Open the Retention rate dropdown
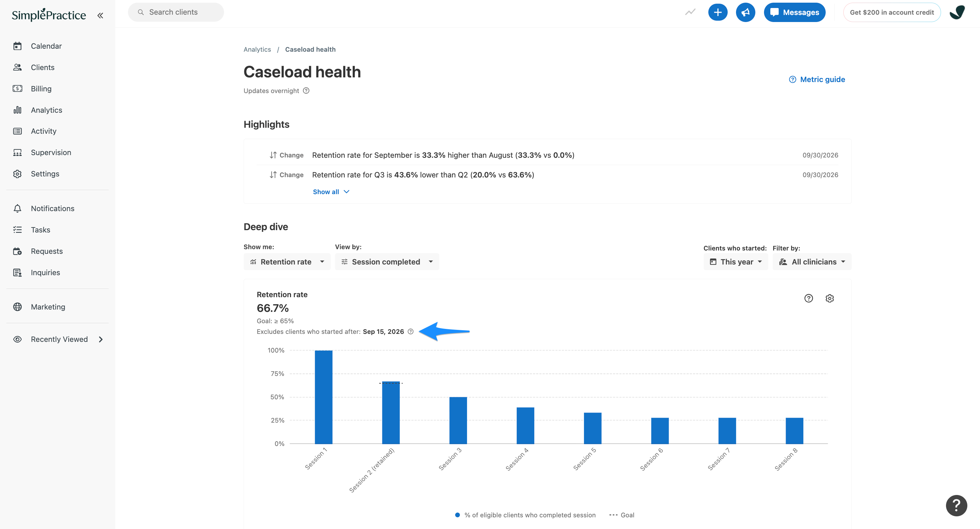 [287, 262]
